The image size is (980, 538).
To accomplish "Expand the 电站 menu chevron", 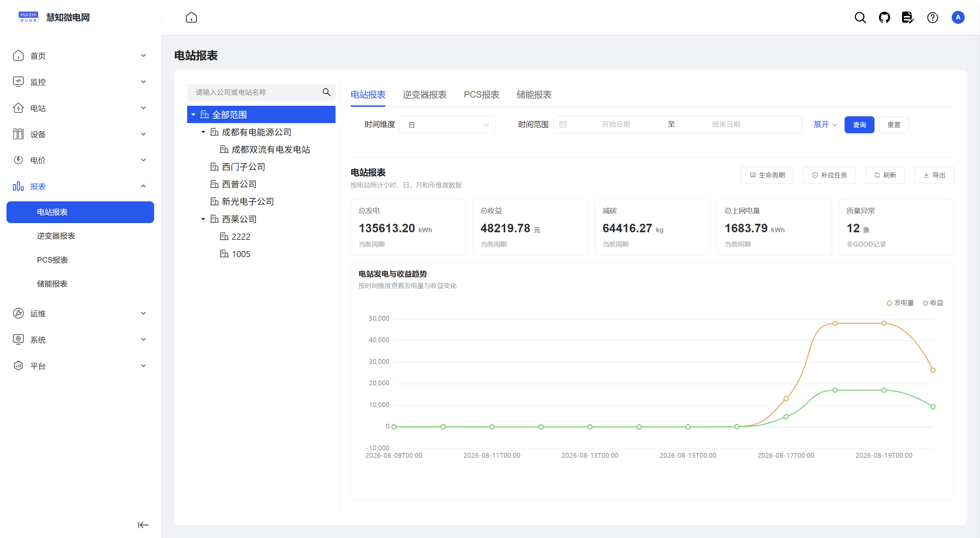I will tap(143, 108).
